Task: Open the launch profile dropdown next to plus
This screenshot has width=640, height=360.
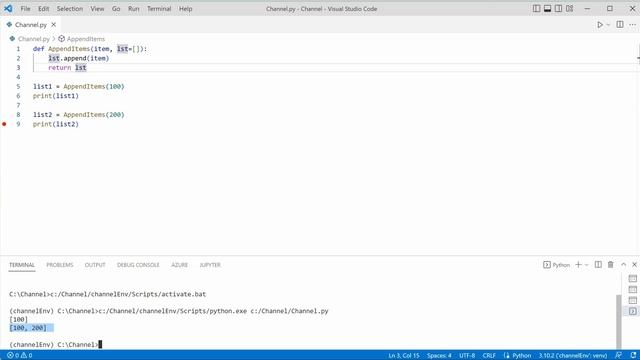Action: [587, 265]
